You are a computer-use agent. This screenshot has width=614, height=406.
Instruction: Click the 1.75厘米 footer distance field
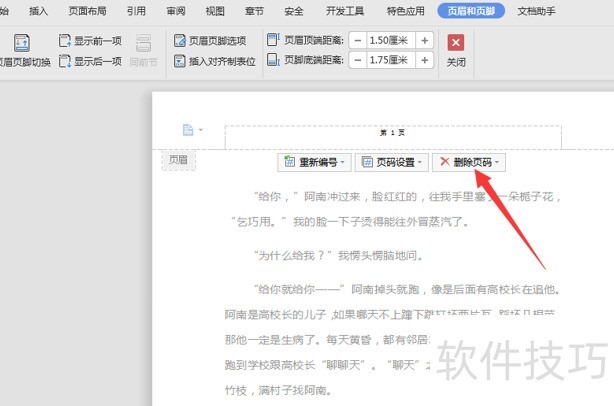(390, 60)
